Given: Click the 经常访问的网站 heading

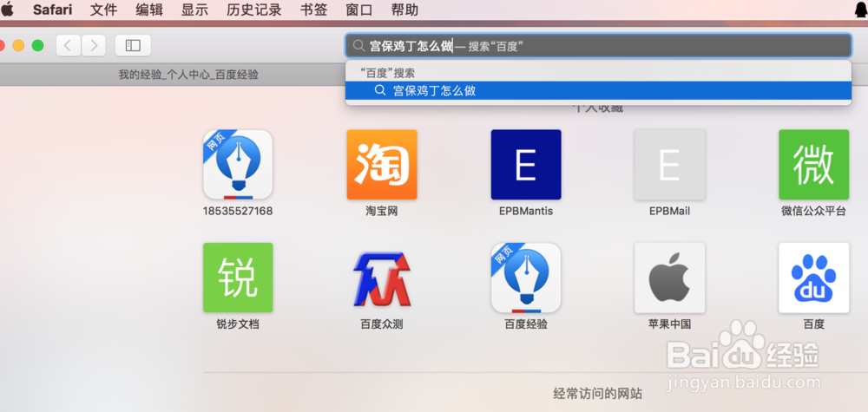Looking at the screenshot, I should pyautogui.click(x=598, y=394).
